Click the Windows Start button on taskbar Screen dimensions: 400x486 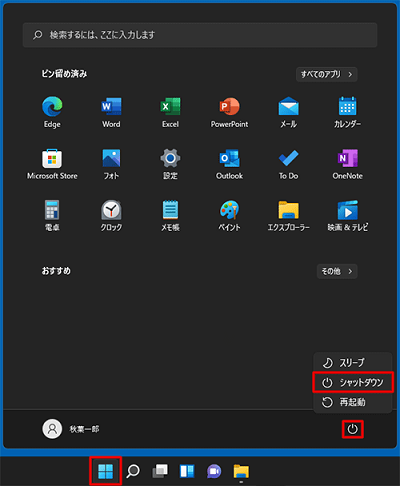coord(105,471)
